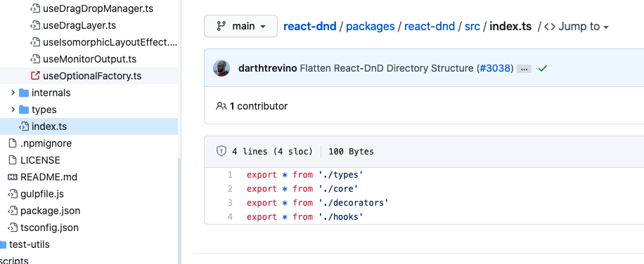Click the code file icon beside gulpfile.js
Image resolution: width=644 pixels, height=264 pixels.
(13, 194)
